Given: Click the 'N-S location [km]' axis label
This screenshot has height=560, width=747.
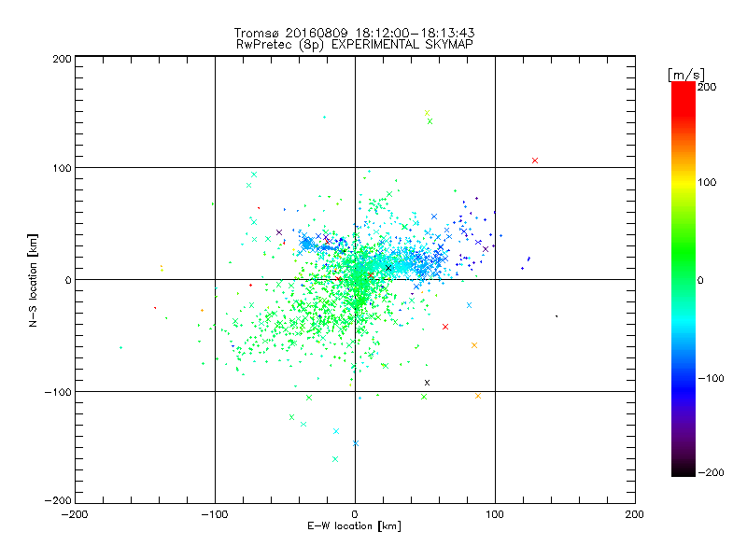Looking at the screenshot, I should pyautogui.click(x=33, y=281).
